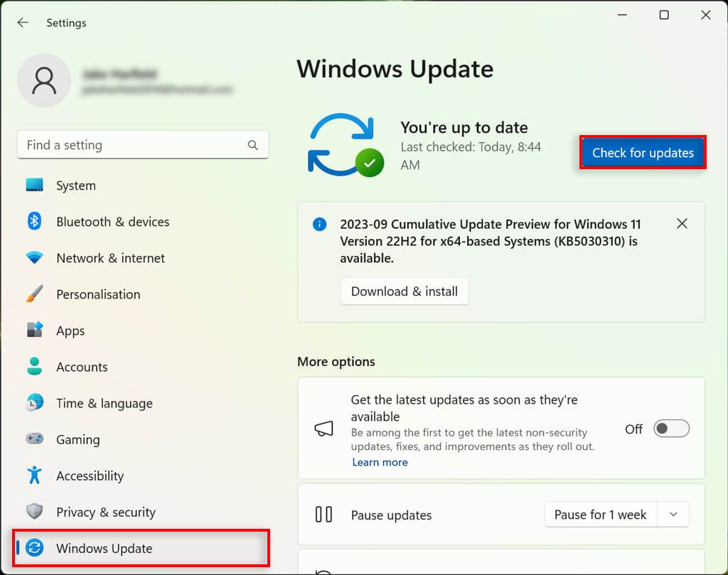The height and width of the screenshot is (575, 728).
Task: Click the megaphone icon for latest updates
Action: click(323, 429)
